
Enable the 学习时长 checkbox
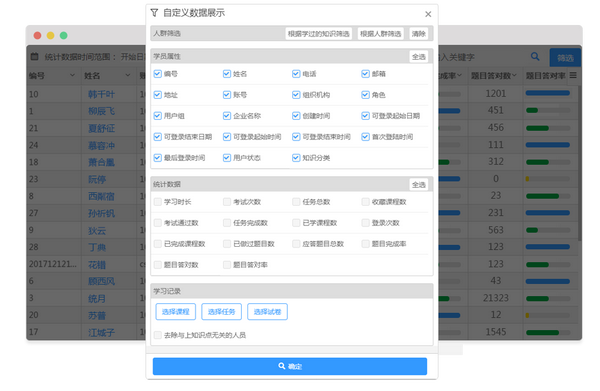[158, 202]
